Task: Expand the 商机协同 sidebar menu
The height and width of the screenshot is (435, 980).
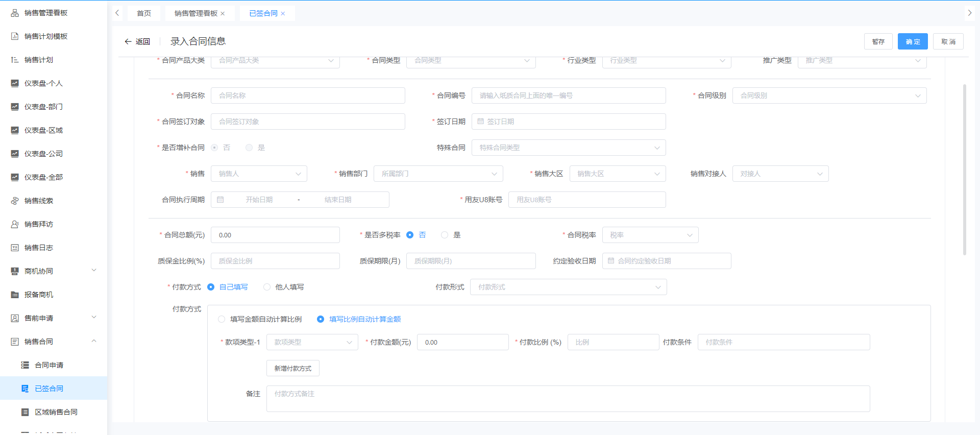Action: pyautogui.click(x=94, y=271)
